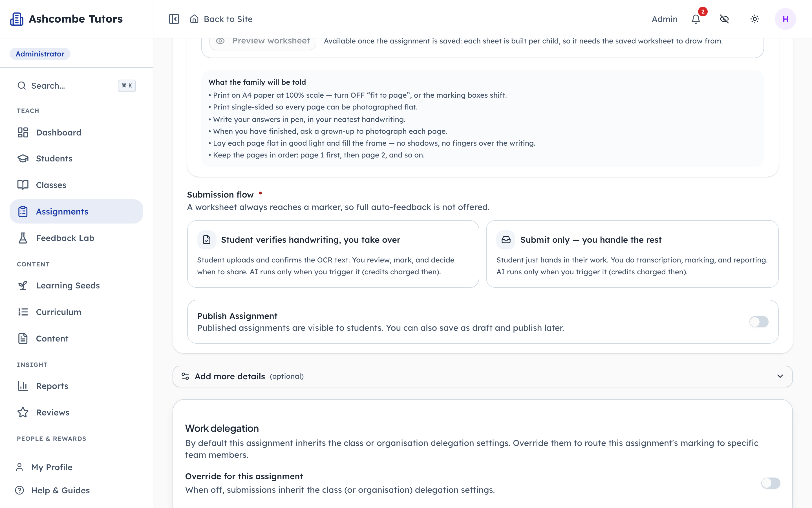Select Submit only — you handle the rest
This screenshot has height=508, width=812.
click(632, 254)
